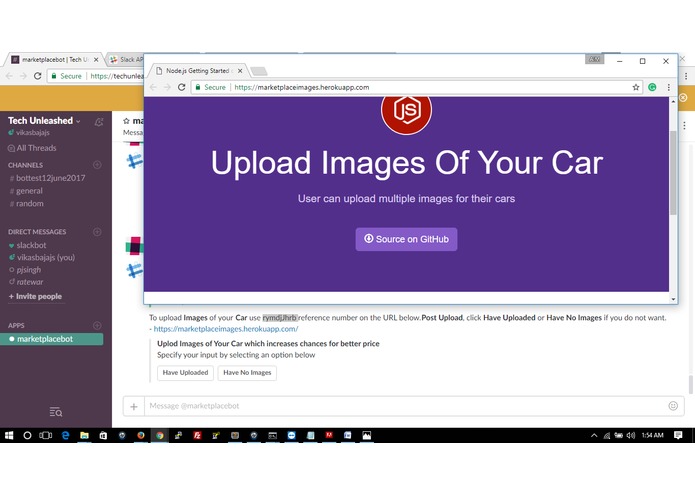695x494 pixels.
Task: Open the Photos app taskbar icon
Action: point(367,436)
